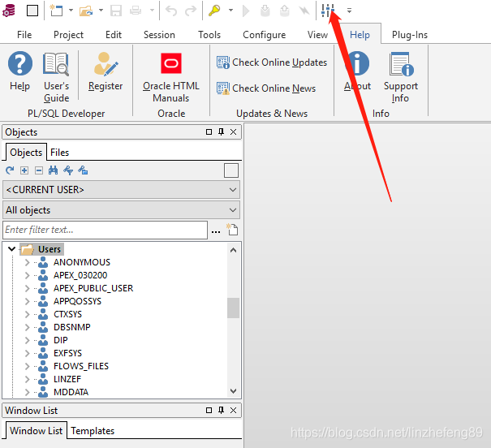Click the square button in the quick toolbar
This screenshot has width=491, height=448.
[32, 11]
